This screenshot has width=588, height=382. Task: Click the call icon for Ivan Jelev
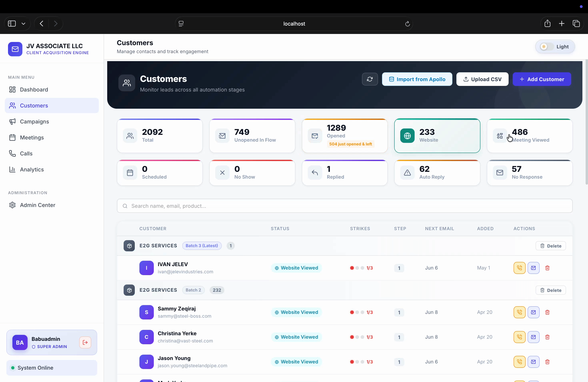[519, 268]
